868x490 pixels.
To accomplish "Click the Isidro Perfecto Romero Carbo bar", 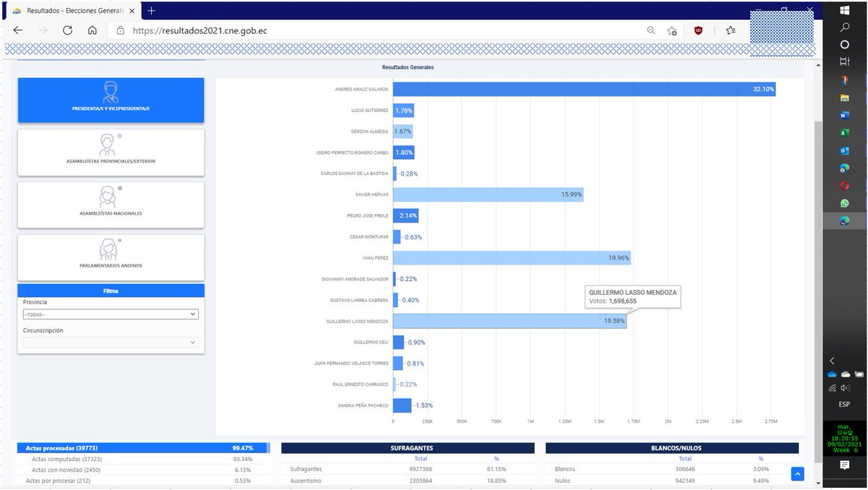I will click(x=404, y=152).
